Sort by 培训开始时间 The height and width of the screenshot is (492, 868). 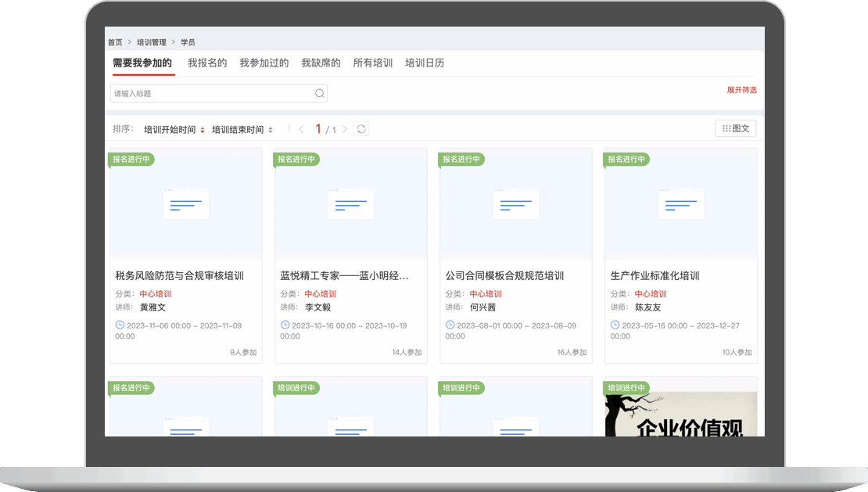174,130
